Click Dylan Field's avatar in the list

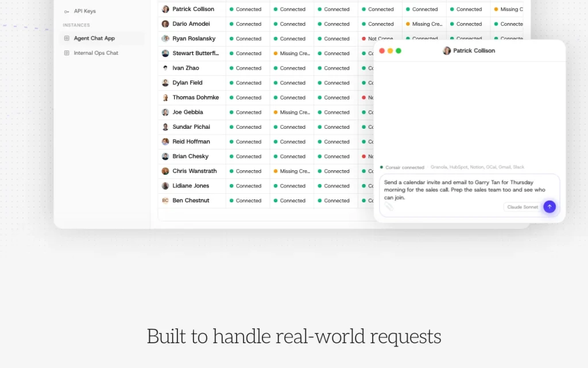coord(165,83)
